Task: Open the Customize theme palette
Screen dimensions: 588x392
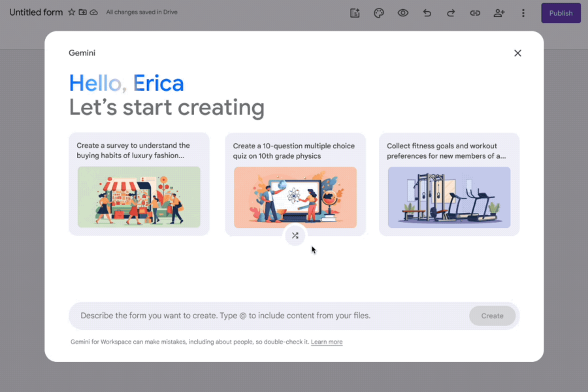Action: [x=379, y=12]
